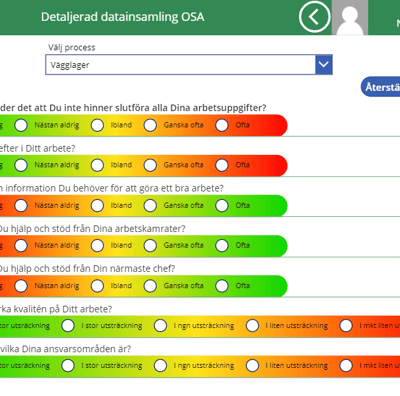The height and width of the screenshot is (396, 400).
Task: Open the user profile avatar
Action: pyautogui.click(x=350, y=17)
